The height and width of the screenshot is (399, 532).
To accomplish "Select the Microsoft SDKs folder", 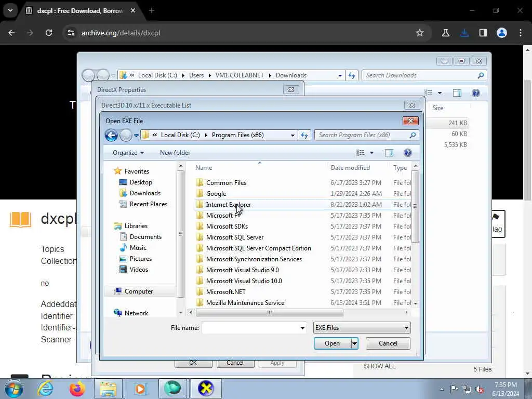I will click(x=227, y=227).
